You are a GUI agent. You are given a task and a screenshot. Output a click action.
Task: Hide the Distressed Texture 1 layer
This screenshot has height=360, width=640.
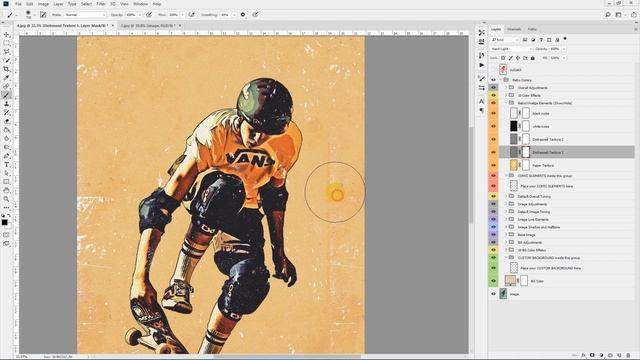click(493, 152)
